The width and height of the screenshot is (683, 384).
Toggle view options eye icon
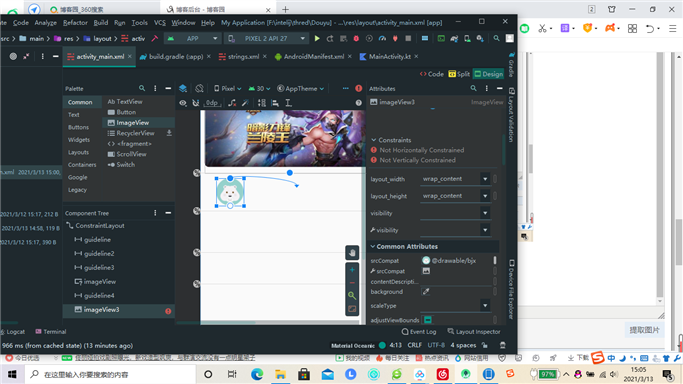pos(183,103)
